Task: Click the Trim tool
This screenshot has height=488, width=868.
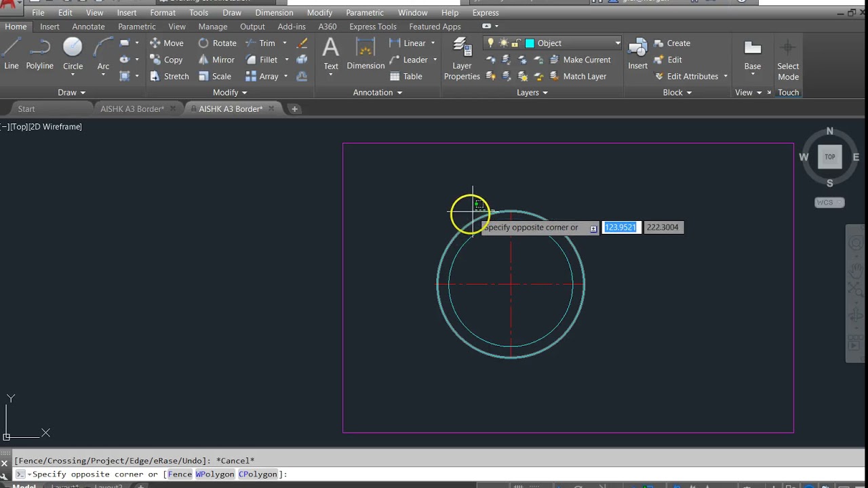Action: coord(260,43)
